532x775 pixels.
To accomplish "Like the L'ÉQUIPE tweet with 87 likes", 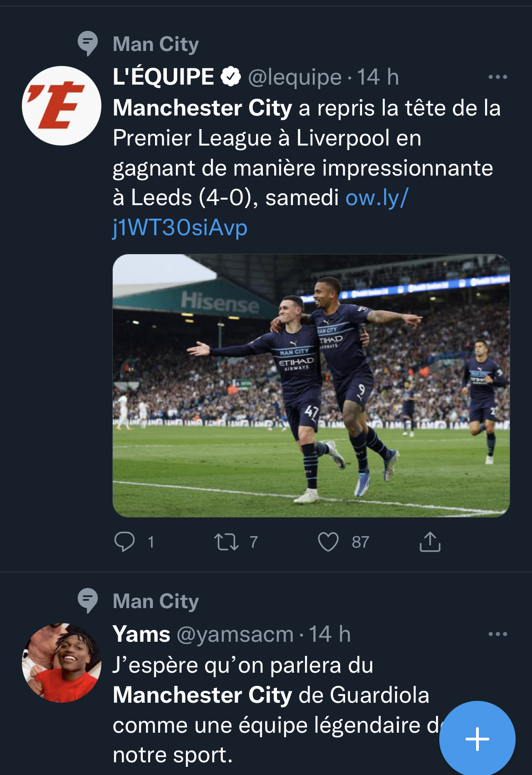I will pyautogui.click(x=328, y=542).
